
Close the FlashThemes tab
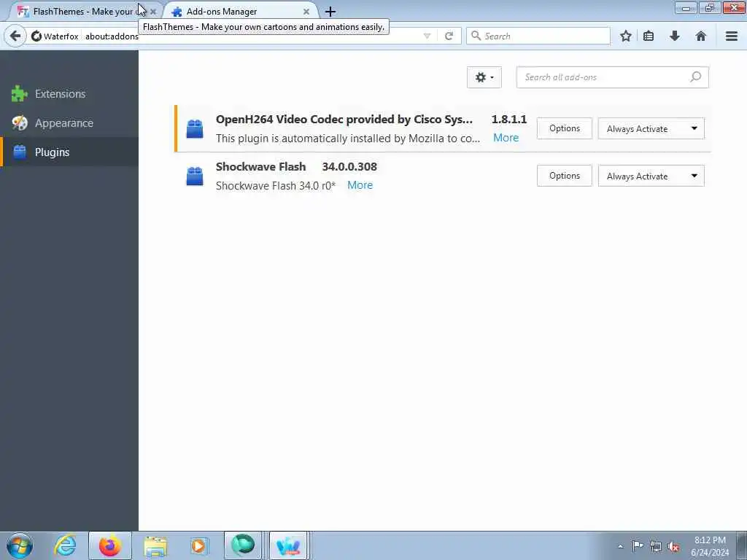[x=153, y=12]
